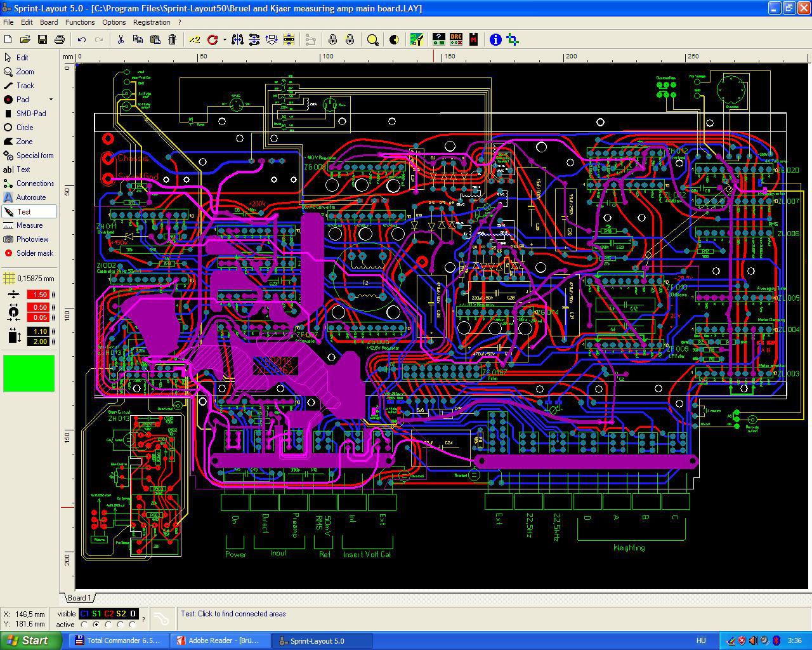
Task: Click the closed padlock group icon
Action: pyautogui.click(x=332, y=39)
